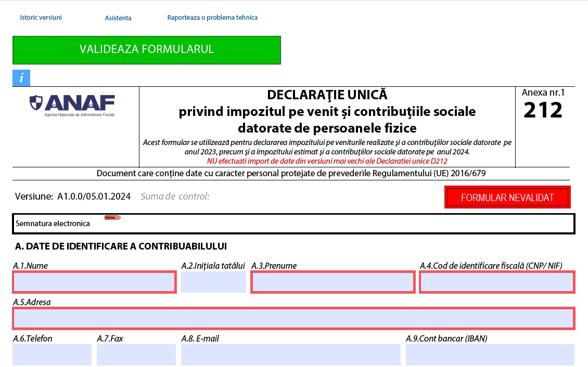Select the A.3.Prenume input box
The image size is (588, 367).
coord(333,282)
